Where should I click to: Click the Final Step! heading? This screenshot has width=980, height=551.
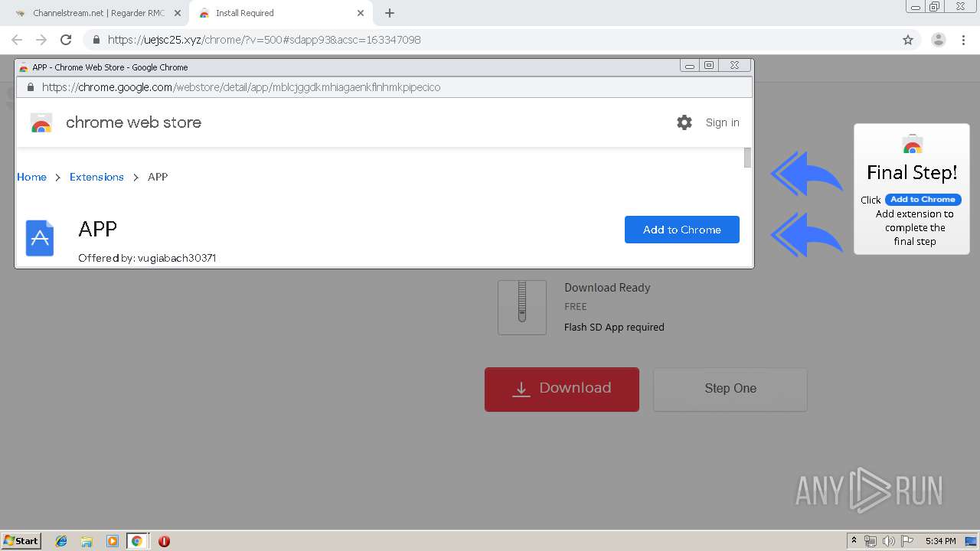pyautogui.click(x=912, y=173)
